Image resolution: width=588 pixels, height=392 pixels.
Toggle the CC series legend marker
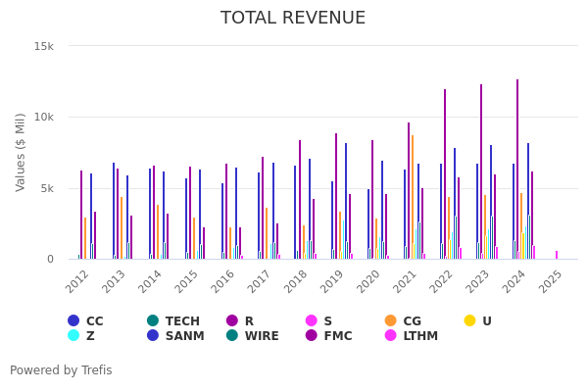pyautogui.click(x=73, y=320)
